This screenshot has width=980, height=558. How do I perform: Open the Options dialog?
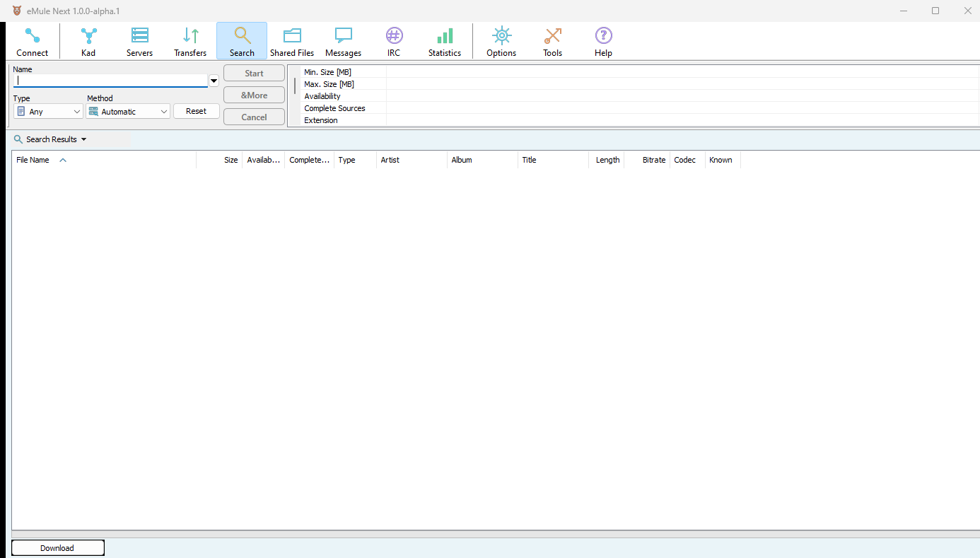point(501,41)
